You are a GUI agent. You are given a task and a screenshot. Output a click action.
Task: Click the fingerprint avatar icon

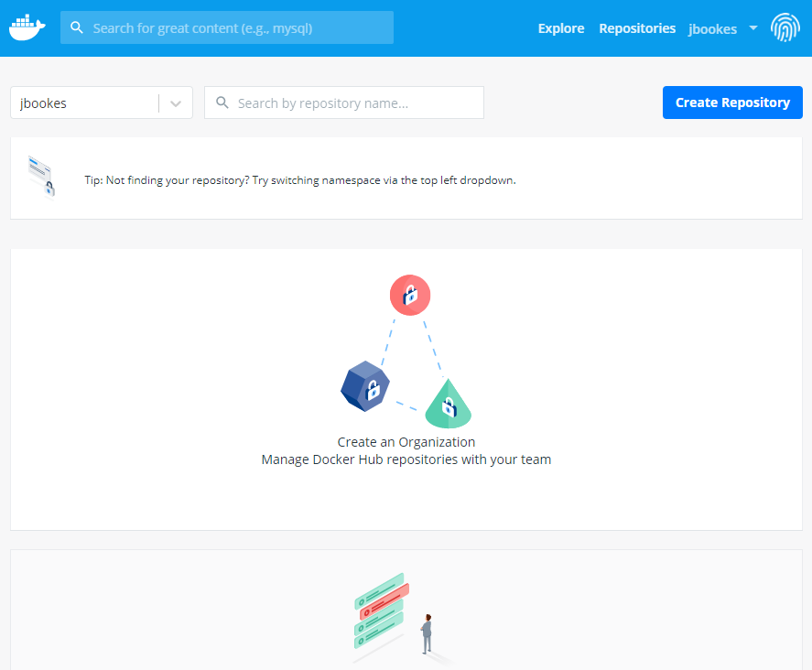point(785,27)
